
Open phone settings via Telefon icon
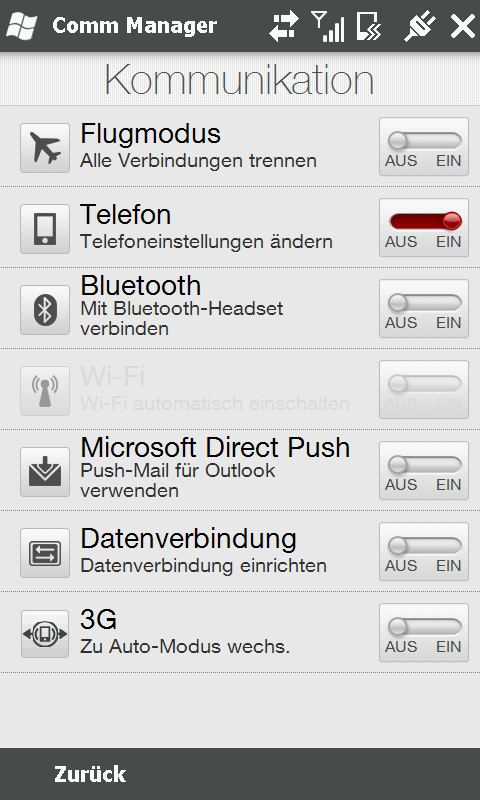coord(45,229)
